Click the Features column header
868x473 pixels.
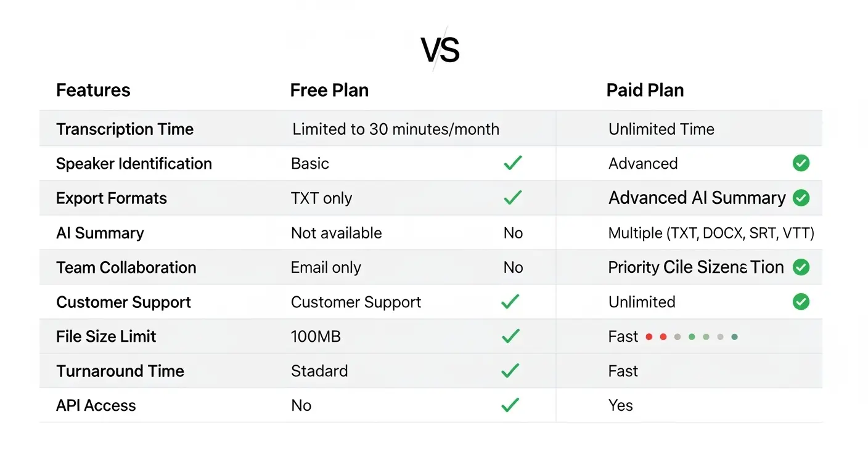point(93,91)
